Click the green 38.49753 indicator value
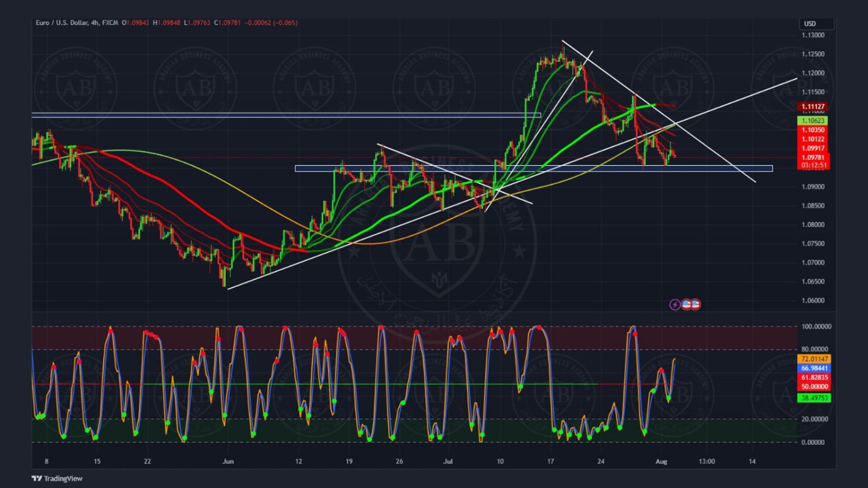Viewport: 868px width, 488px height. coord(815,398)
